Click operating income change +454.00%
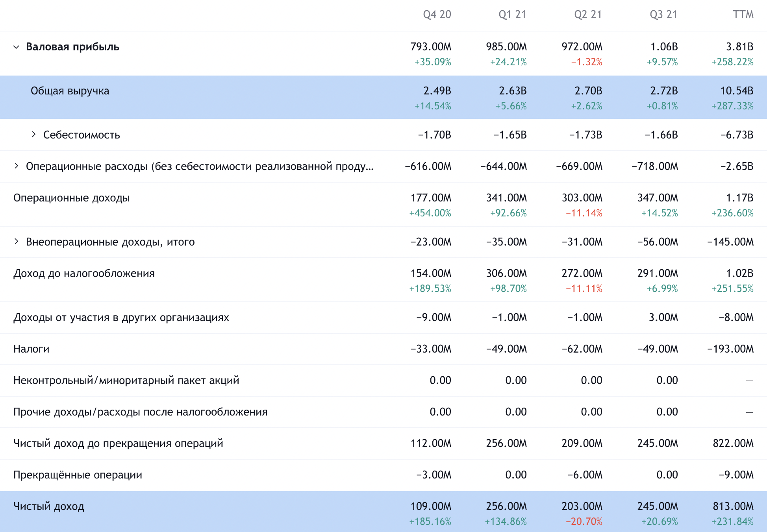 point(430,213)
